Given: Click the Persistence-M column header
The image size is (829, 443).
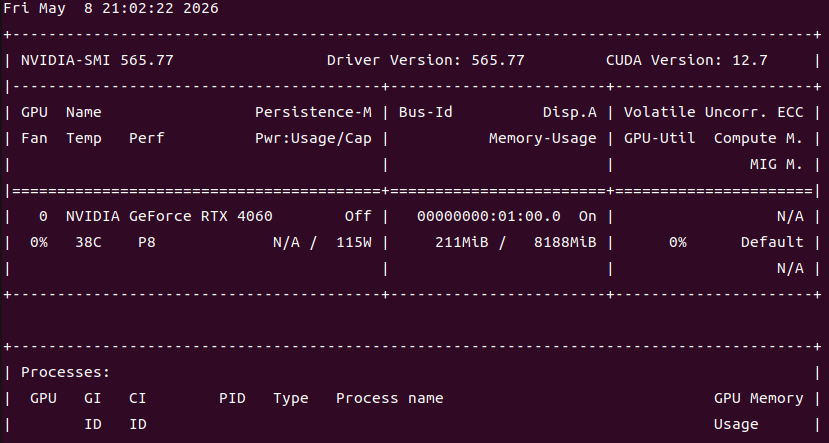Looking at the screenshot, I should coord(313,112).
